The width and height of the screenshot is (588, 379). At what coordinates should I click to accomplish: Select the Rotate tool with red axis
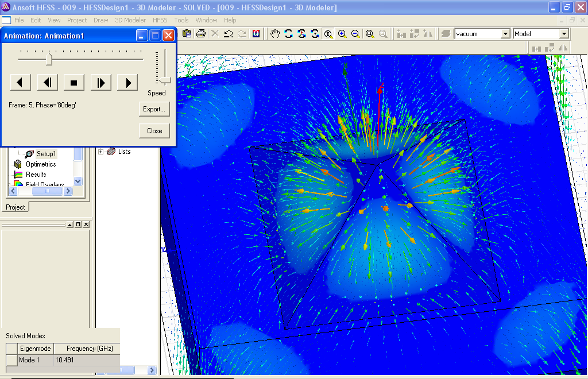pyautogui.click(x=302, y=34)
